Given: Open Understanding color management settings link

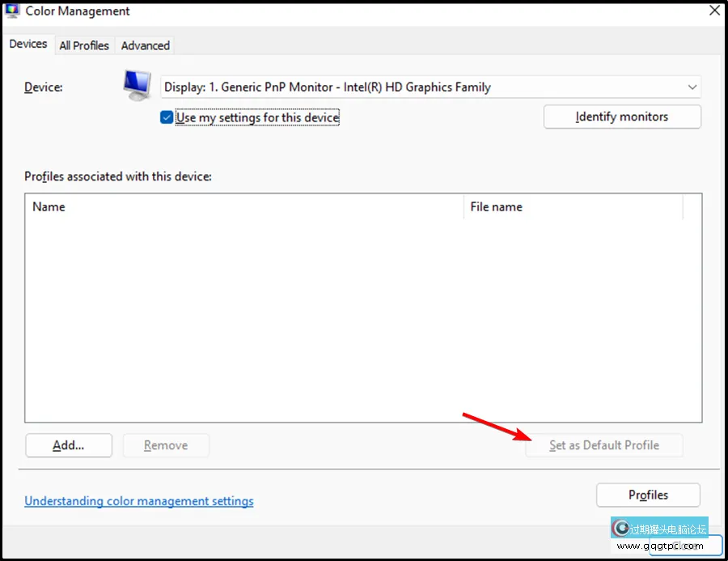Looking at the screenshot, I should coord(139,501).
